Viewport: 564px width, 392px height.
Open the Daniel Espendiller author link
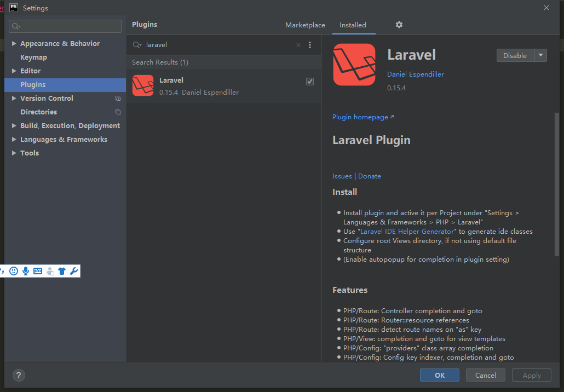[416, 74]
